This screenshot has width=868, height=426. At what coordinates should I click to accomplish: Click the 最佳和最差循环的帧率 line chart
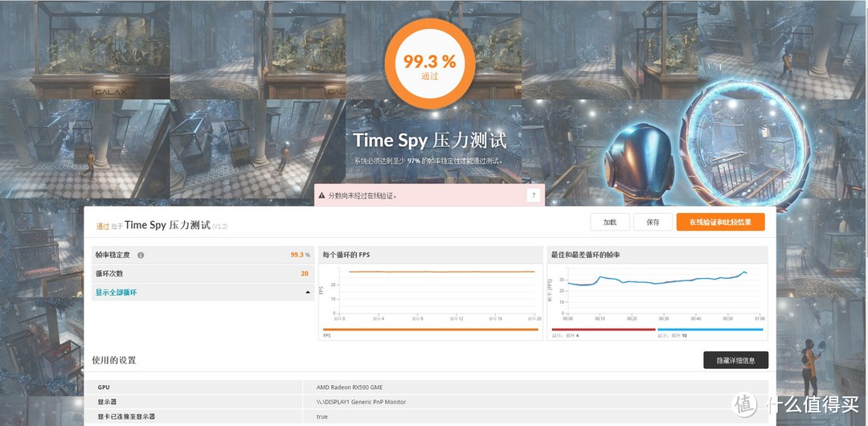click(657, 293)
